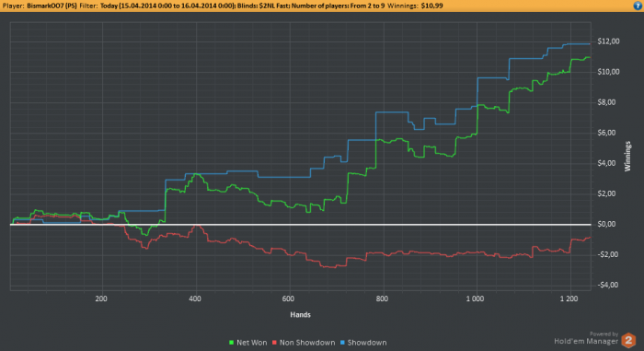
Task: Click the $12,00 axis label
Action: click(608, 41)
